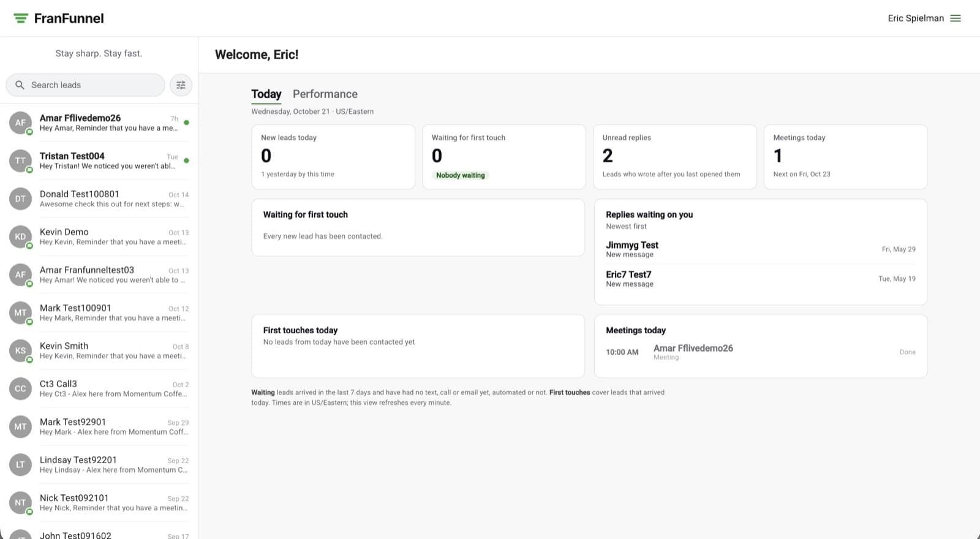This screenshot has height=539, width=980.
Task: Click the Waiting for first touch stat card
Action: click(503, 157)
